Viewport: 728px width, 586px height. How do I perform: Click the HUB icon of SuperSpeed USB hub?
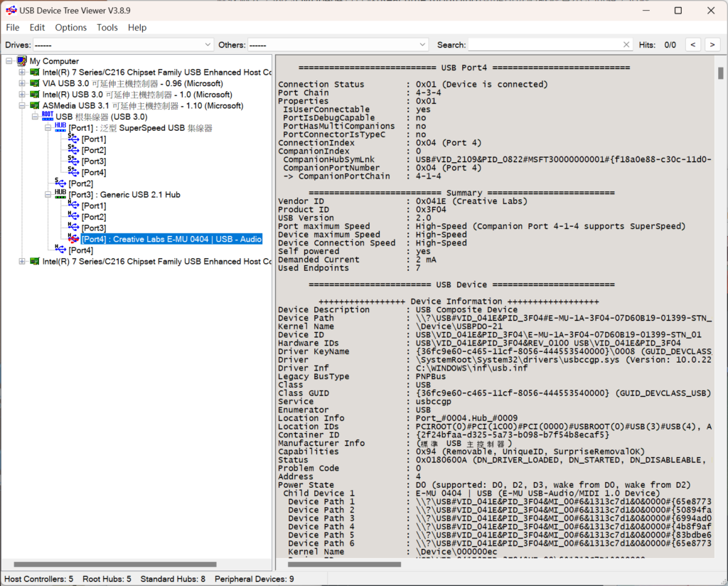coord(60,127)
